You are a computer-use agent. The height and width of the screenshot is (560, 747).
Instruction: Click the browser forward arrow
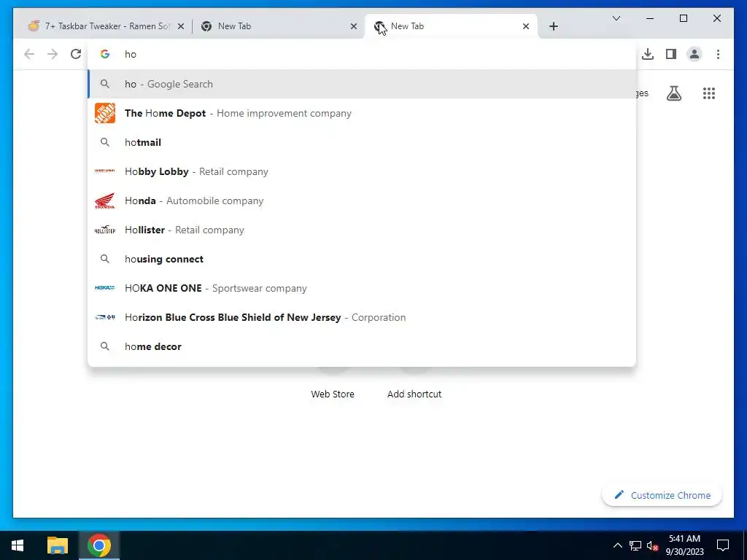pos(53,54)
